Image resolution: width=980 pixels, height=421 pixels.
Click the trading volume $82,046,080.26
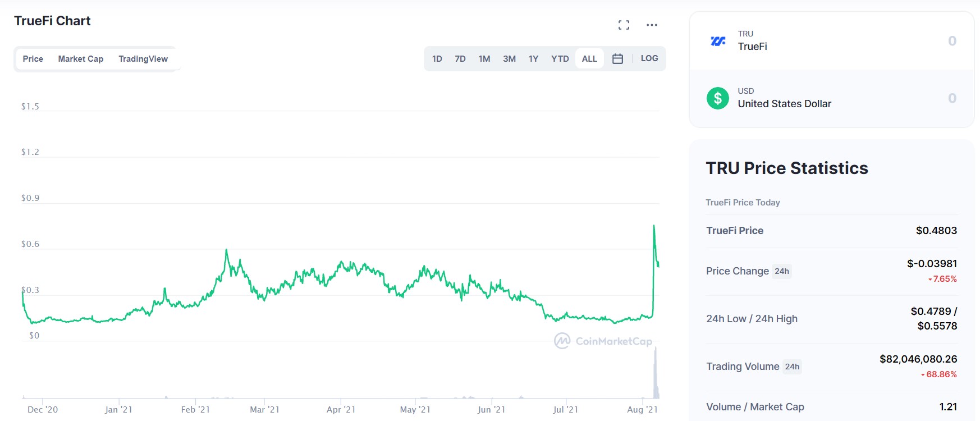[918, 359]
